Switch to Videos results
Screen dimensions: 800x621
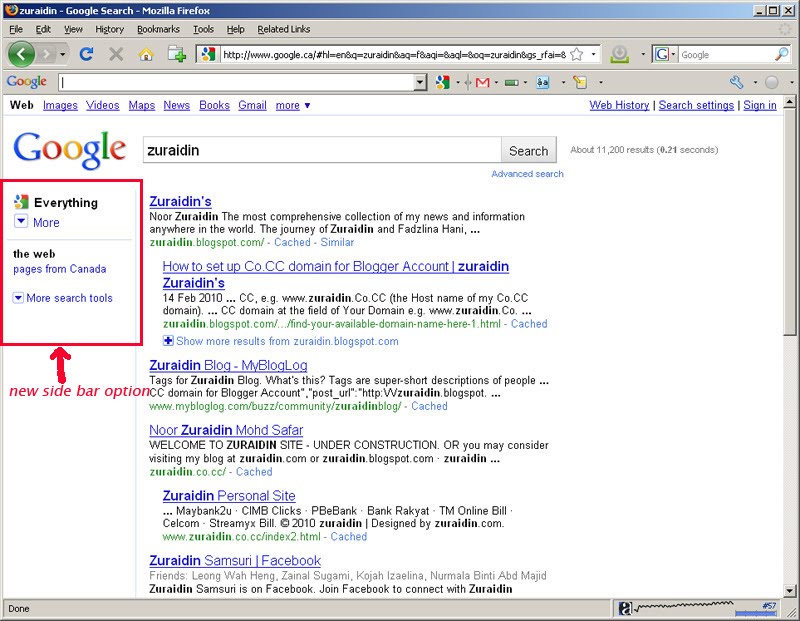coord(103,105)
